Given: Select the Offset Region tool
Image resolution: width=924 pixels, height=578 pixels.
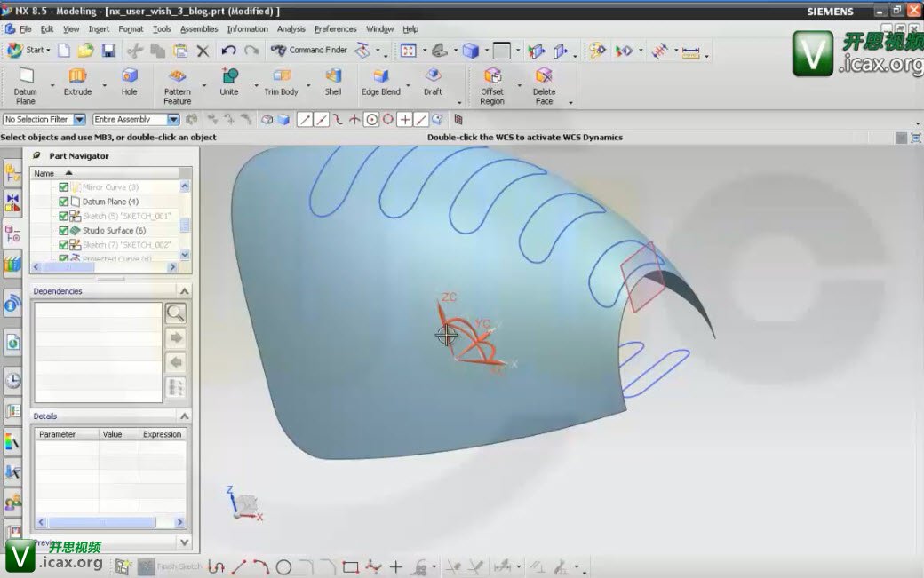Looking at the screenshot, I should click(492, 78).
